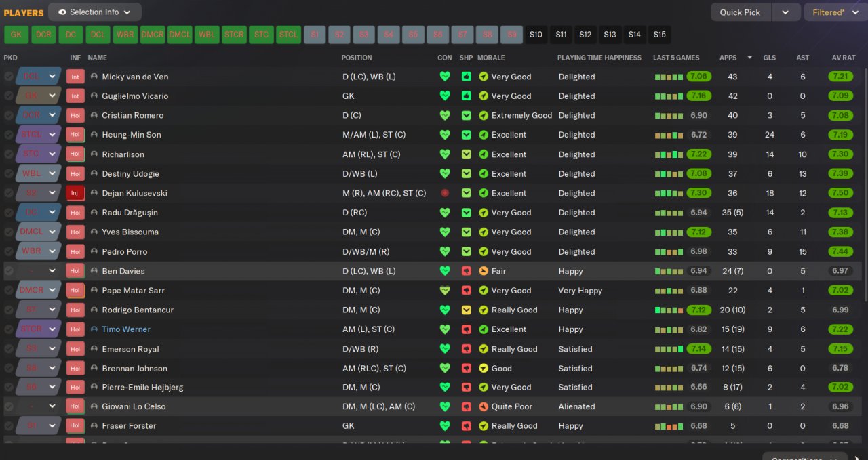
Task: Toggle the pick checkmark for Micky van de Ven
Action: coord(9,77)
